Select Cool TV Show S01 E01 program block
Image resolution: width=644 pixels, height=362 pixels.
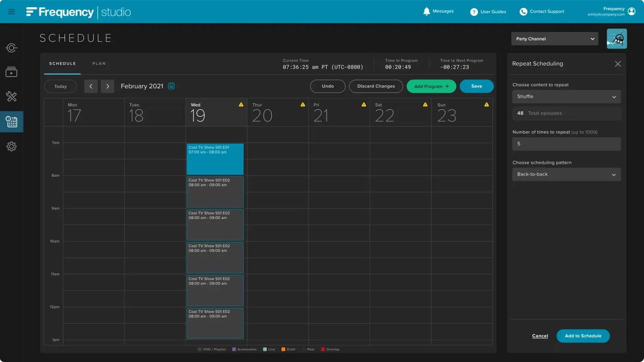(x=215, y=160)
